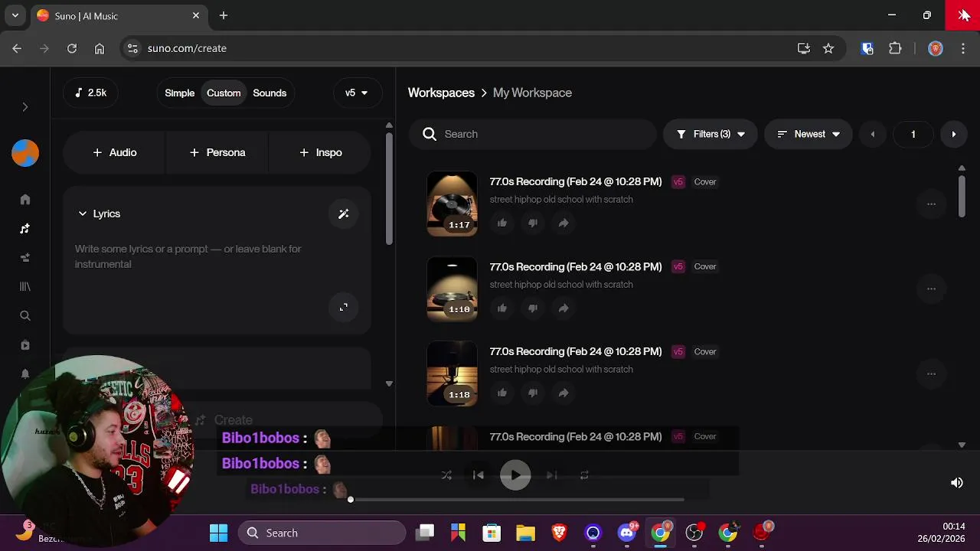This screenshot has height=551, width=980.
Task: Expand the lyrics editor to full size
Action: click(x=343, y=307)
